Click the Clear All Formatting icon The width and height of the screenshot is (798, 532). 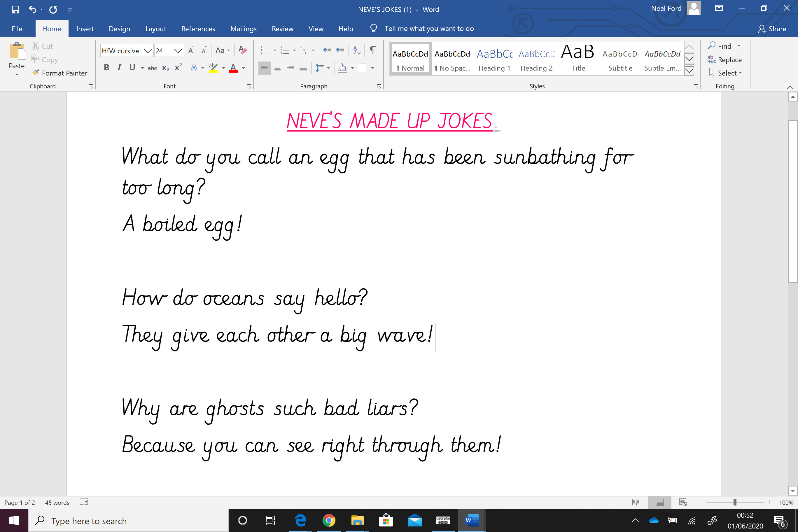click(242, 50)
